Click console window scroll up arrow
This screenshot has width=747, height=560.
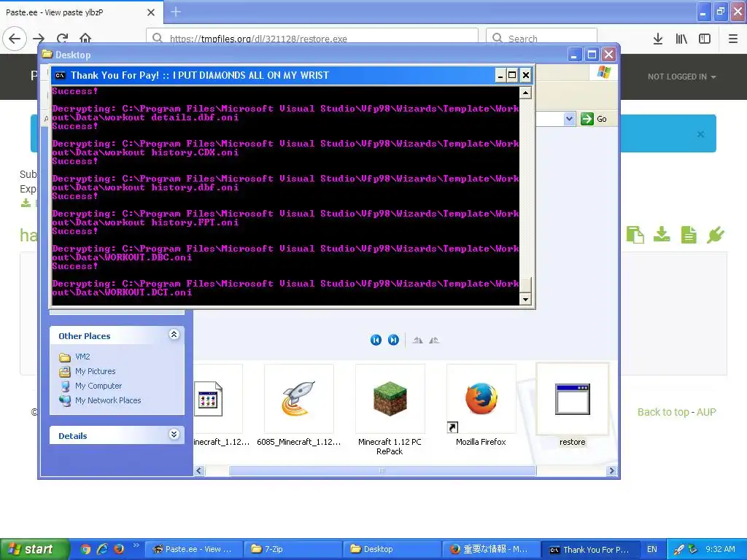[x=525, y=93]
